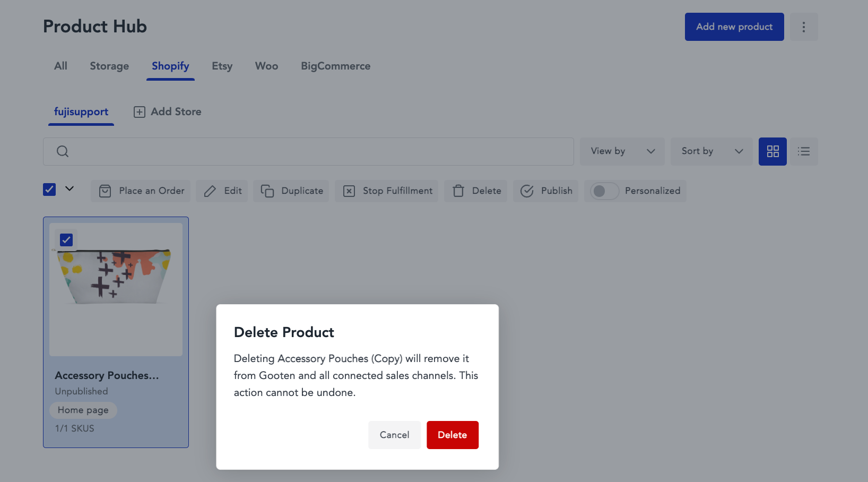Toggle the Personalized switch
The width and height of the screenshot is (868, 482).
pyautogui.click(x=604, y=191)
